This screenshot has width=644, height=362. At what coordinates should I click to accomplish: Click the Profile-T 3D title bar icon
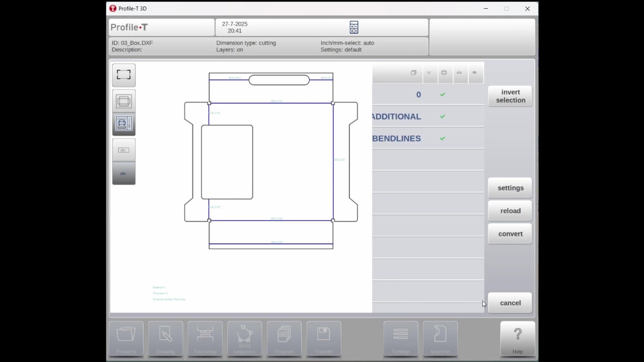pyautogui.click(x=113, y=8)
